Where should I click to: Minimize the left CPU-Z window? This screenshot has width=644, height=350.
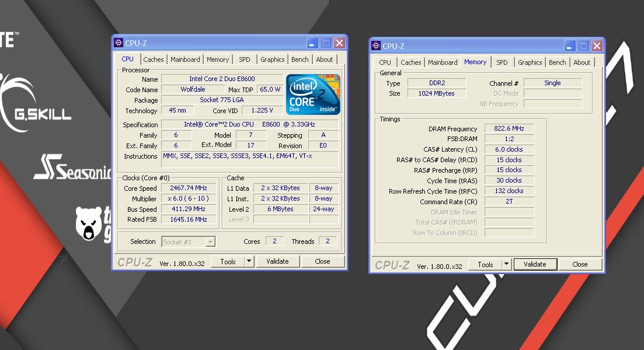[x=312, y=43]
